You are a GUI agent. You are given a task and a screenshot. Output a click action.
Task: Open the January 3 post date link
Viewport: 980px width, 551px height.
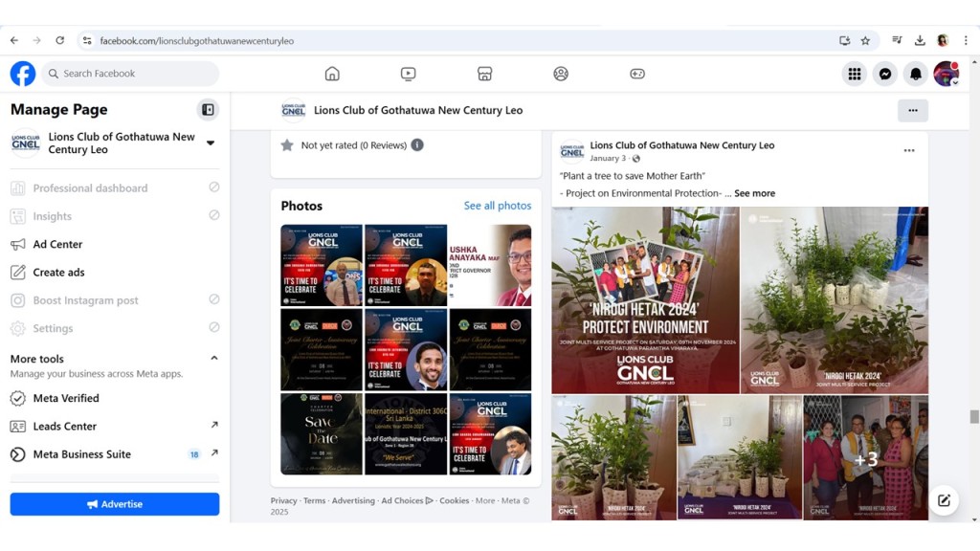click(x=608, y=159)
